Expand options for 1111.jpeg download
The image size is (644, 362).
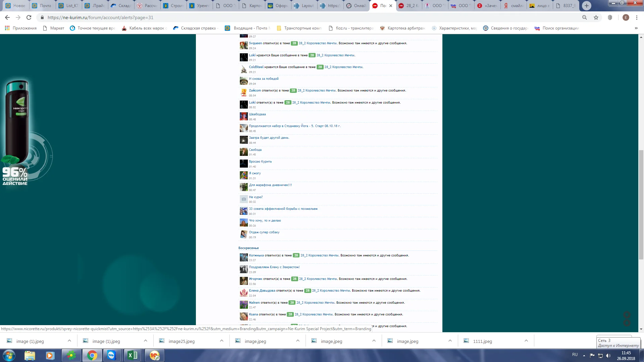(x=526, y=341)
